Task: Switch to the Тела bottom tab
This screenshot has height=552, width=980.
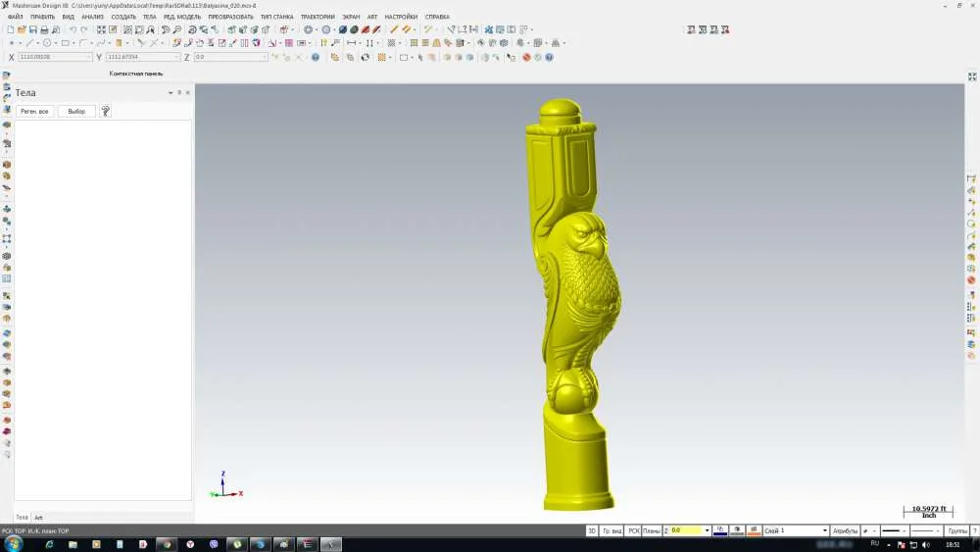Action: coord(22,518)
